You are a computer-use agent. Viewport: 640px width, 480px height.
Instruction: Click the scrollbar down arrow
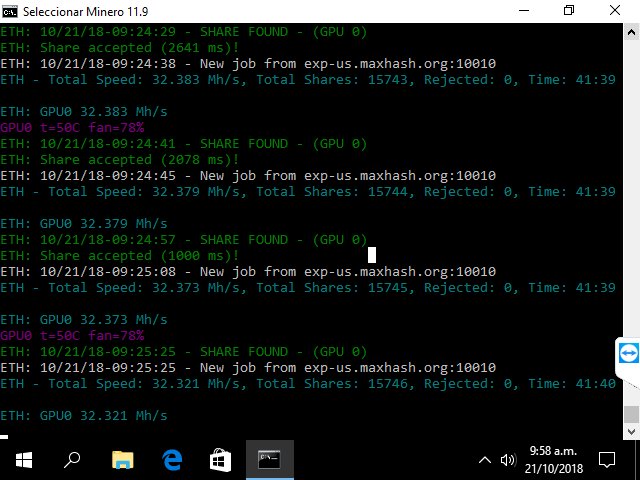coord(631,431)
